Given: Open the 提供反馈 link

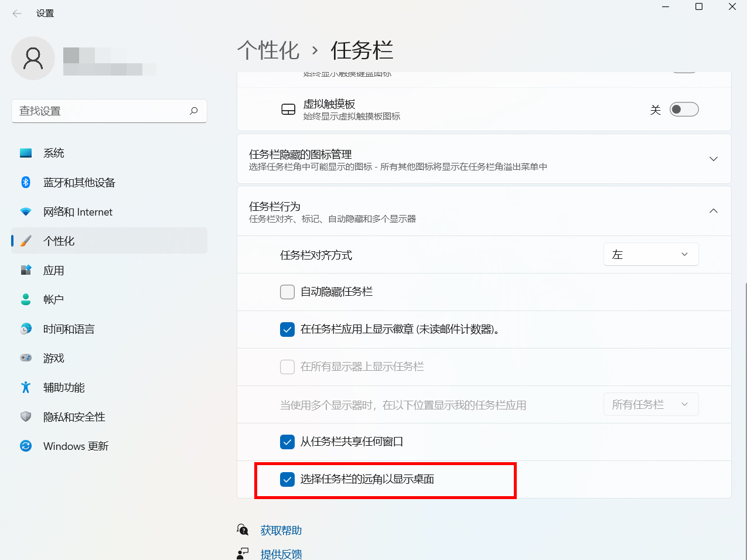Looking at the screenshot, I should pyautogui.click(x=281, y=554).
